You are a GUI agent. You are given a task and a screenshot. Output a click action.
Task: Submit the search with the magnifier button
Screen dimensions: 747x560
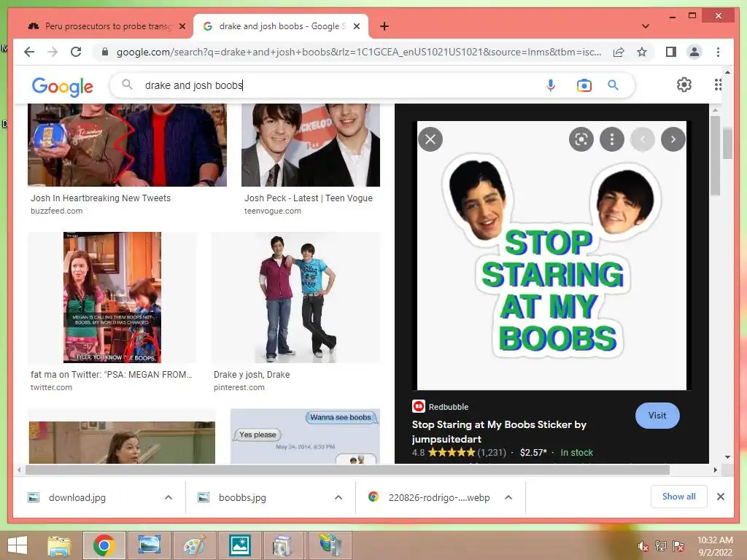click(613, 85)
